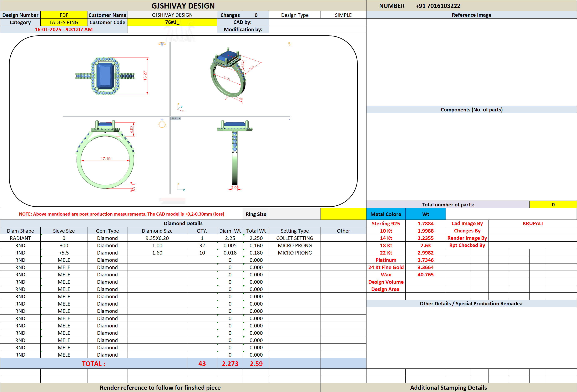This screenshot has height=392, width=577.
Task: Click the QTY 32 cell
Action: (x=202, y=245)
